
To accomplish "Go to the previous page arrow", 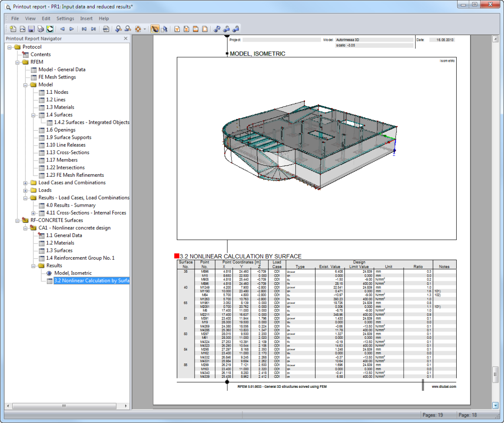I will 62,29.
